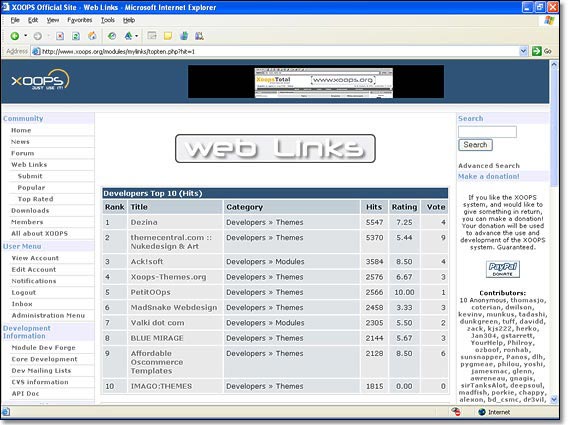Open the Back button history dropdown arrow
580x425 pixels.
click(x=26, y=36)
